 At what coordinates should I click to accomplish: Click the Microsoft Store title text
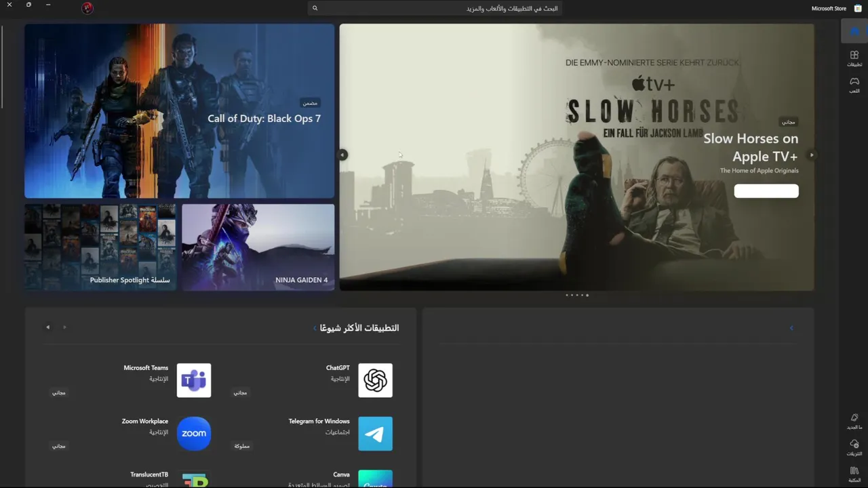tap(829, 8)
